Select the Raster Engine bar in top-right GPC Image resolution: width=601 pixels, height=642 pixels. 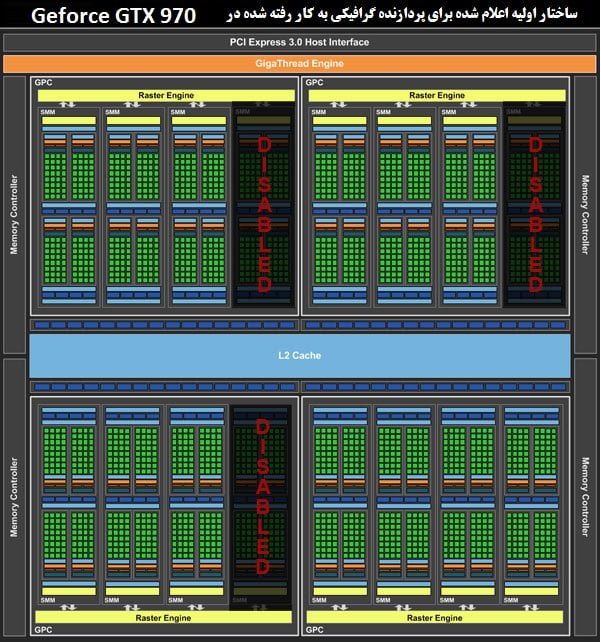coord(437,95)
